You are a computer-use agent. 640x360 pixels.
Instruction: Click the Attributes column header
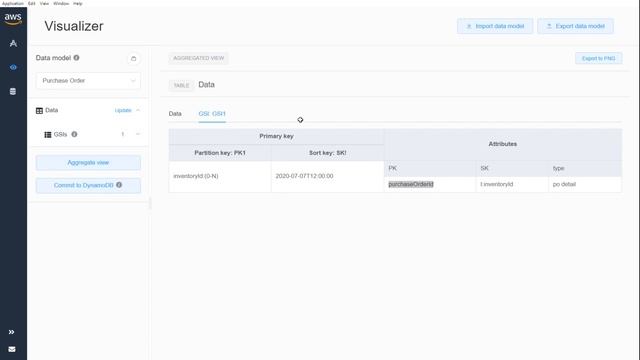point(503,144)
